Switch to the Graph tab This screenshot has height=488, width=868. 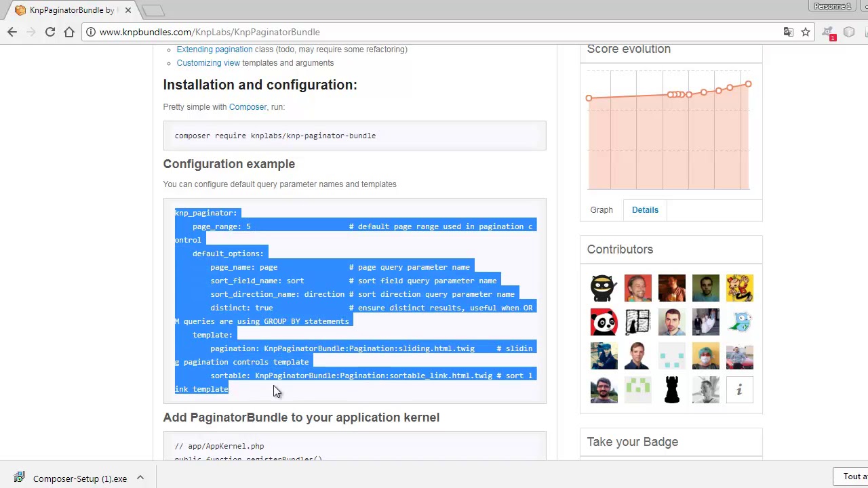pyautogui.click(x=601, y=210)
